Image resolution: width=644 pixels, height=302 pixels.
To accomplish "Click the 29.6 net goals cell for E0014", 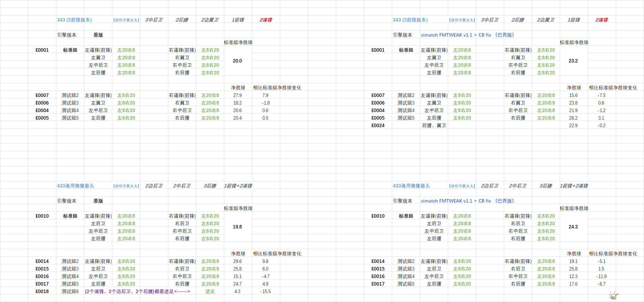I will pyautogui.click(x=237, y=261).
